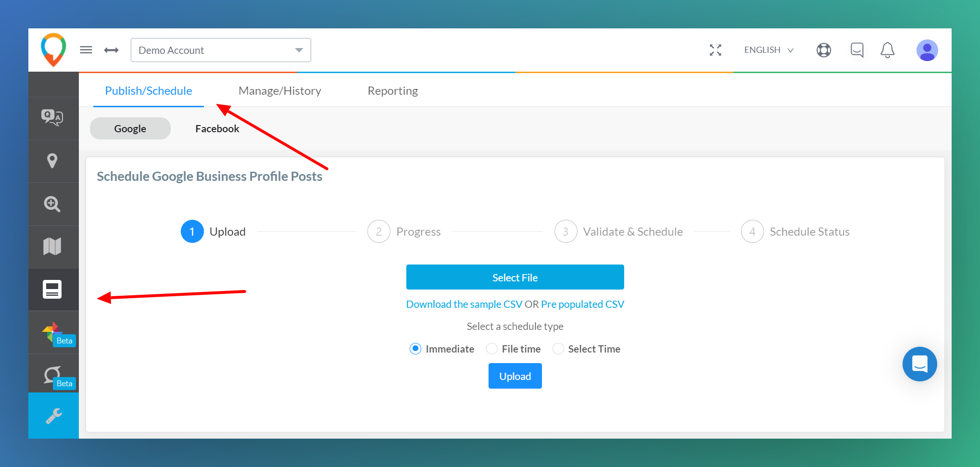Click the user profile avatar
Image resolution: width=980 pixels, height=467 pixels.
[x=927, y=50]
